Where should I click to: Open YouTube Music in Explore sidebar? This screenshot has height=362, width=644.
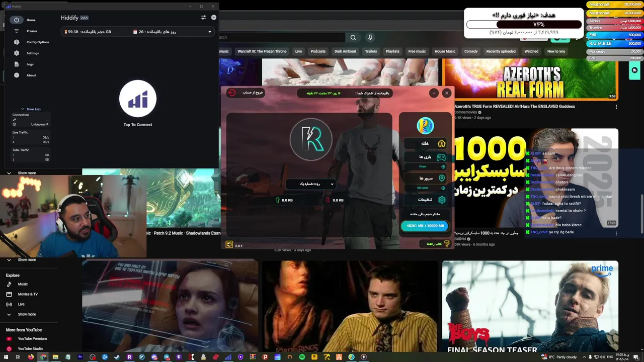point(23,284)
